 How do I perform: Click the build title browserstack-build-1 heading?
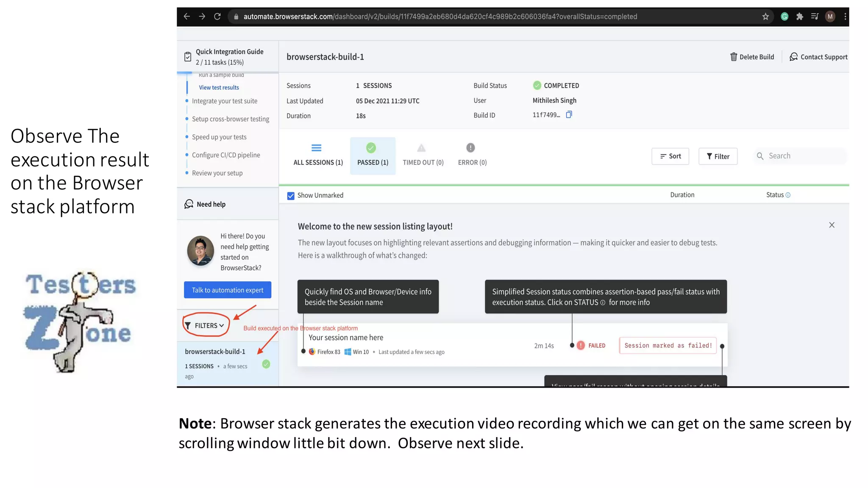pyautogui.click(x=325, y=57)
